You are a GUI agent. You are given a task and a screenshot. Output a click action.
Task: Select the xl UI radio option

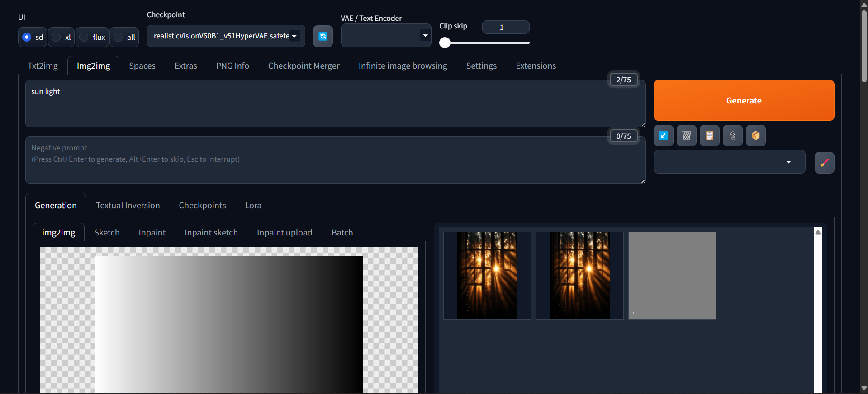coord(57,37)
